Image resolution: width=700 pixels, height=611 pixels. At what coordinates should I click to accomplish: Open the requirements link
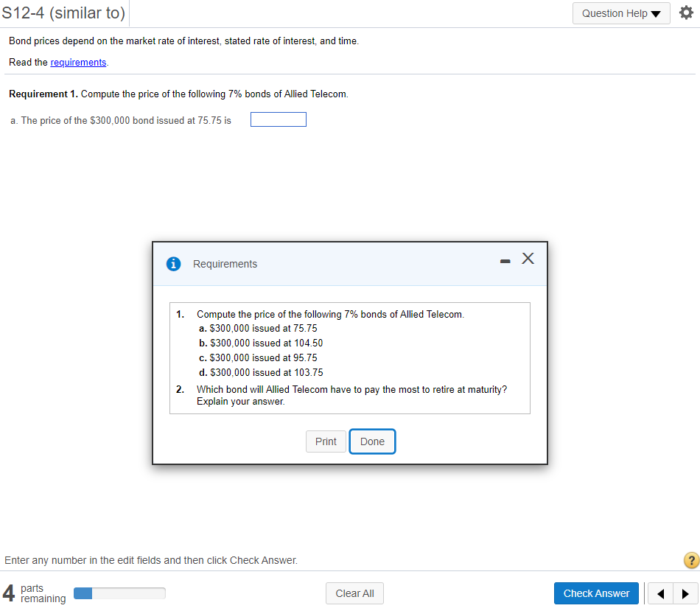pos(78,62)
